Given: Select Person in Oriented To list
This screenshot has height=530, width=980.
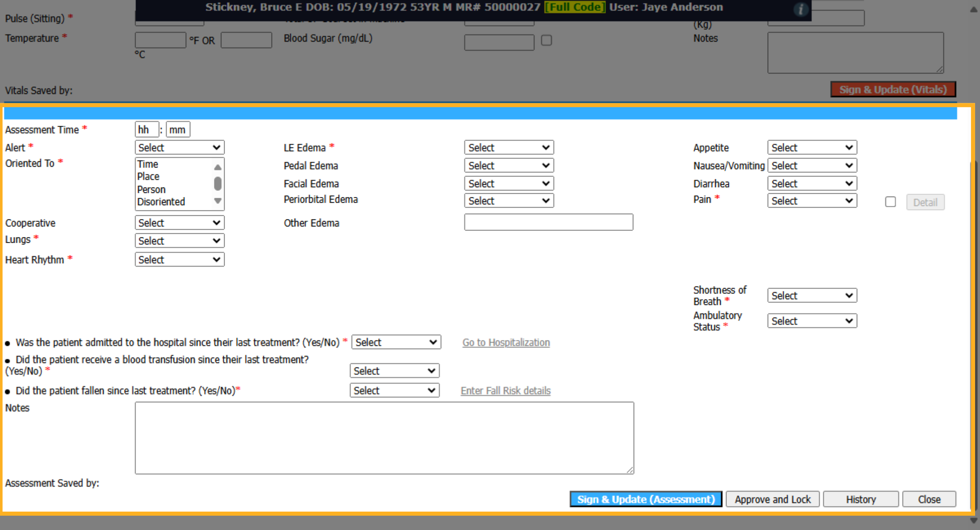Looking at the screenshot, I should point(151,189).
